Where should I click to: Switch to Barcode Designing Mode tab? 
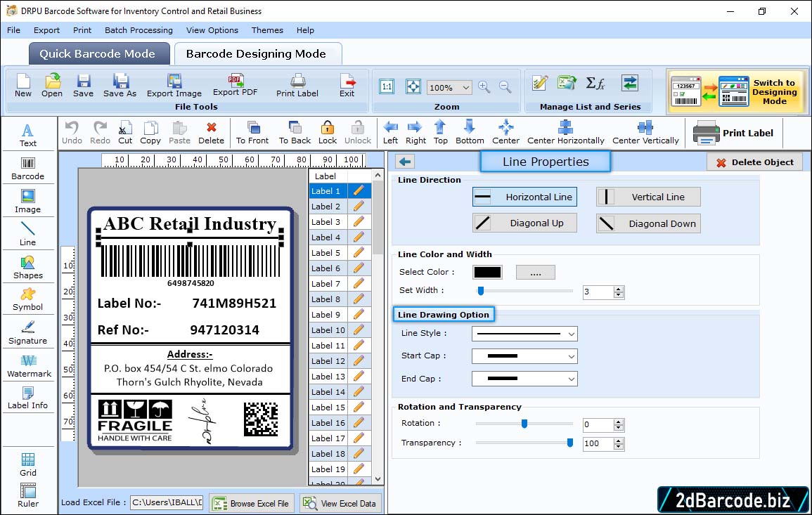[x=257, y=54]
